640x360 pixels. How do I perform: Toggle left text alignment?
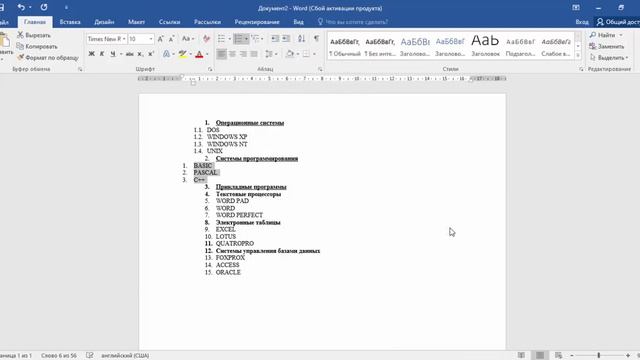coord(221,54)
